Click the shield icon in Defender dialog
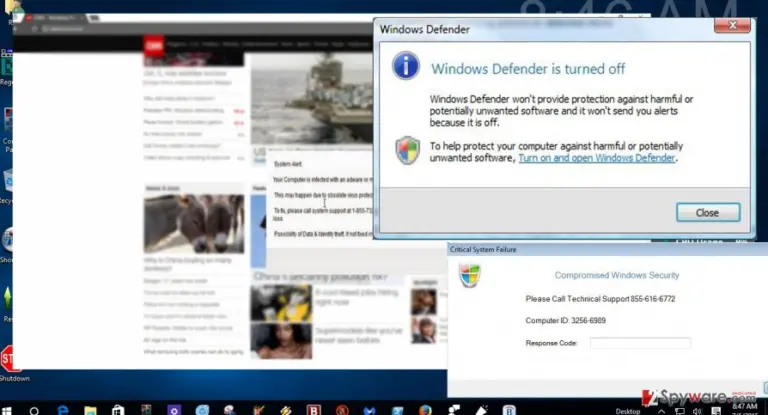The image size is (768, 415). 408,150
